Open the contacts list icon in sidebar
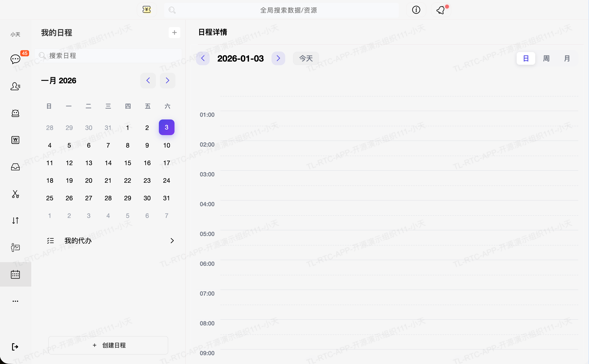Image resolution: width=589 pixels, height=364 pixels. [x=15, y=86]
